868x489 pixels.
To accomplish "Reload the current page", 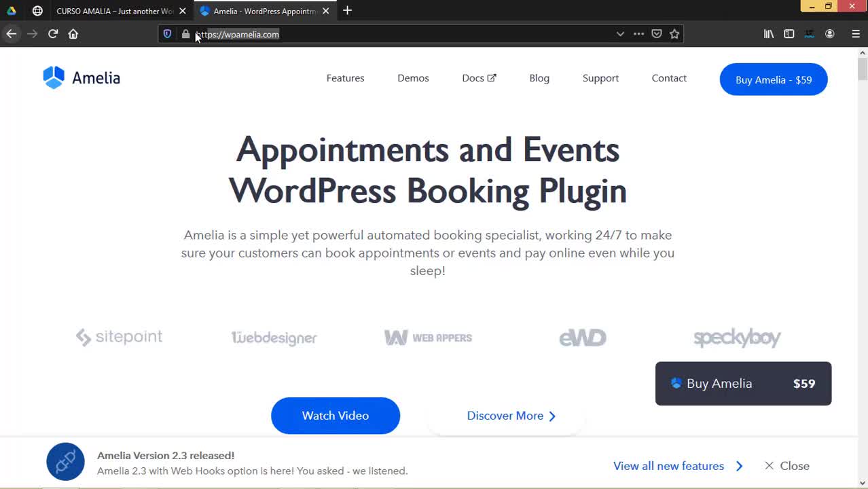I will click(x=53, y=34).
